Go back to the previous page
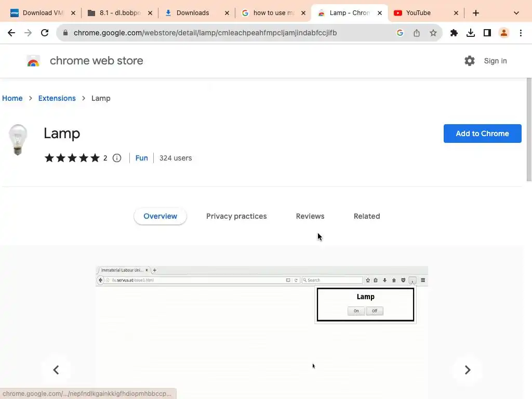Screen dimensions: 532x399 coord(11,33)
